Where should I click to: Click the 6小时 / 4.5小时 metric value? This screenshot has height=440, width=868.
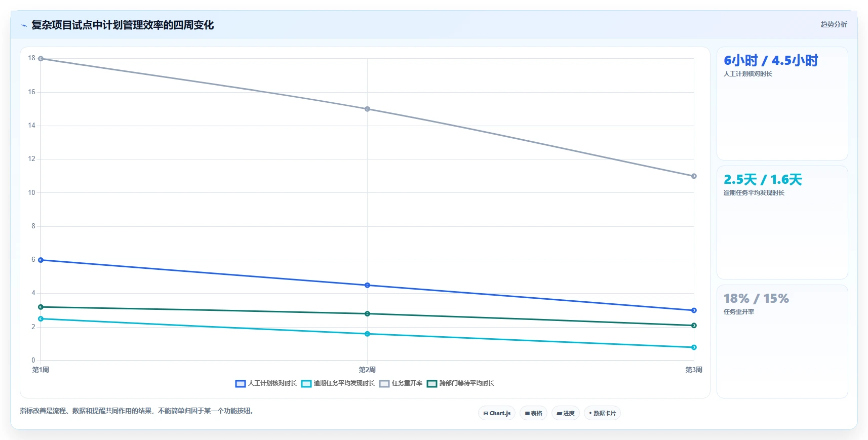coord(771,61)
